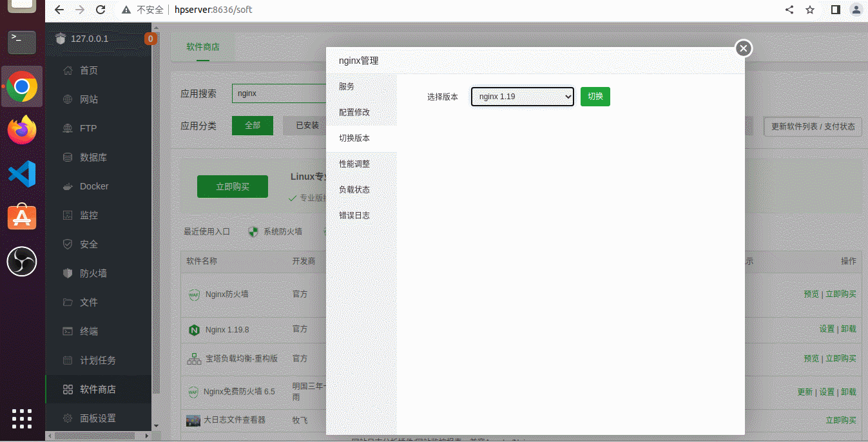
Task: Click the shield icon beside 安全
Action: (68, 244)
